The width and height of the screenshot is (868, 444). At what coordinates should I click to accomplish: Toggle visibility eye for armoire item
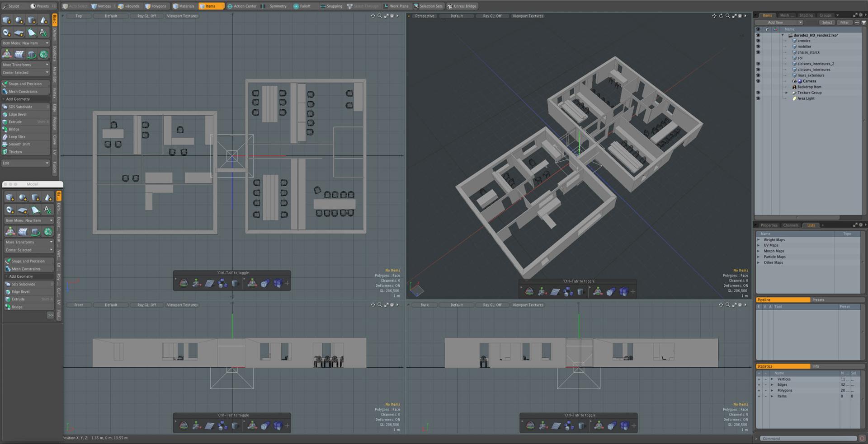coord(758,41)
